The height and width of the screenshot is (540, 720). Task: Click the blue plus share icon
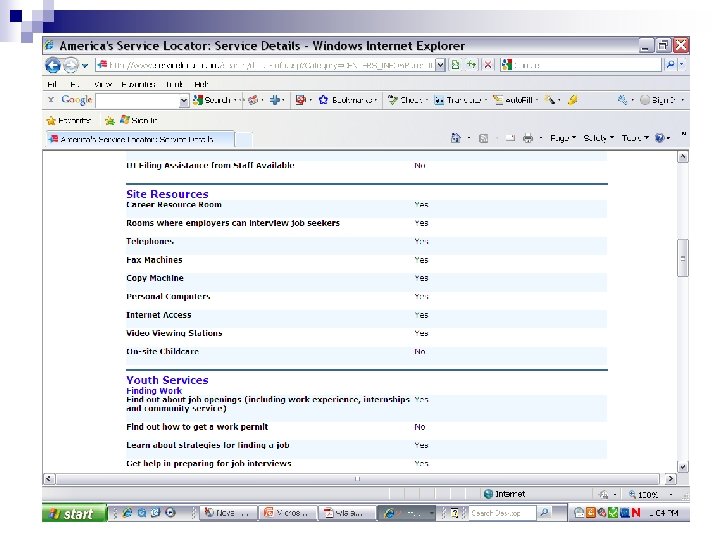pos(275,100)
